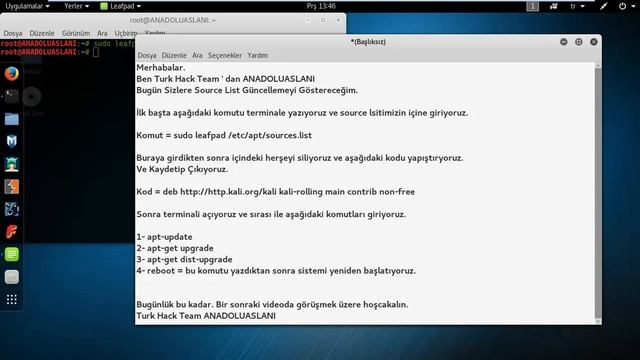The height and width of the screenshot is (360, 640).
Task: Open the Files folder dock icon
Action: [x=12, y=119]
